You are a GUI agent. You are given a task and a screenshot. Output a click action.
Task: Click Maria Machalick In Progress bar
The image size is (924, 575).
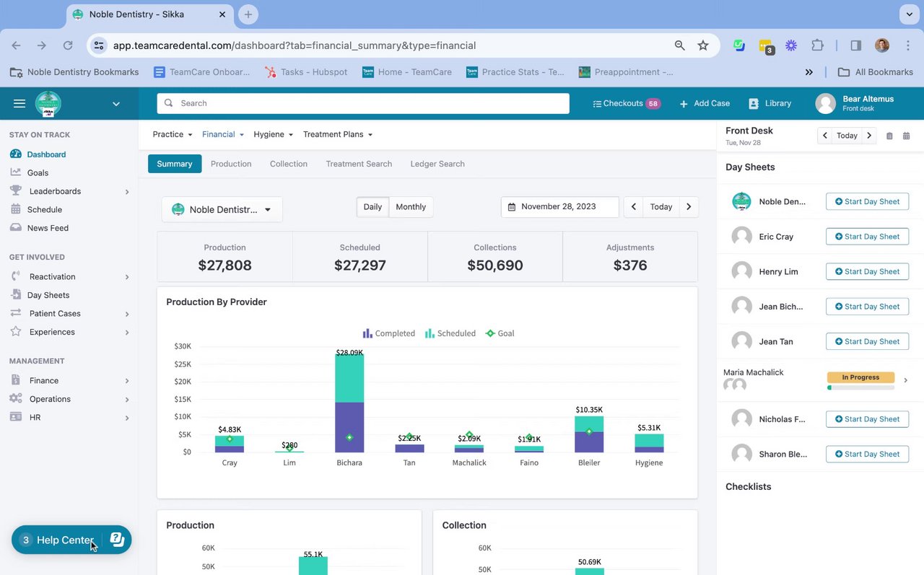(860, 377)
